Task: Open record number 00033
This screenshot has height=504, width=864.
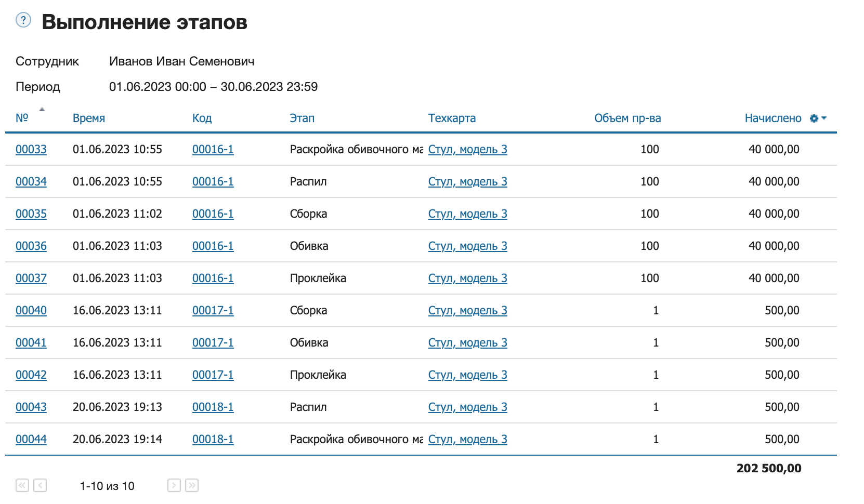Action: coord(31,149)
